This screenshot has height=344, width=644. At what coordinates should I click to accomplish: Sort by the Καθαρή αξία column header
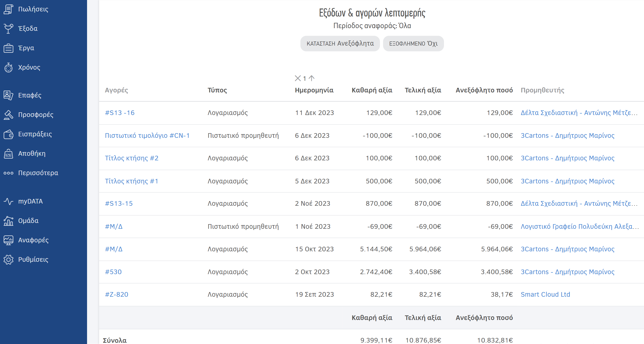click(372, 90)
